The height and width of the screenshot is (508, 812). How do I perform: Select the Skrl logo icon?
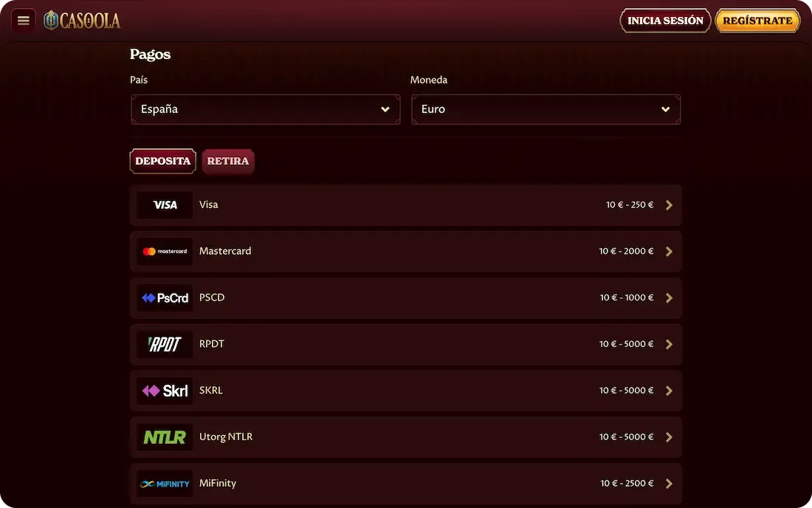165,391
